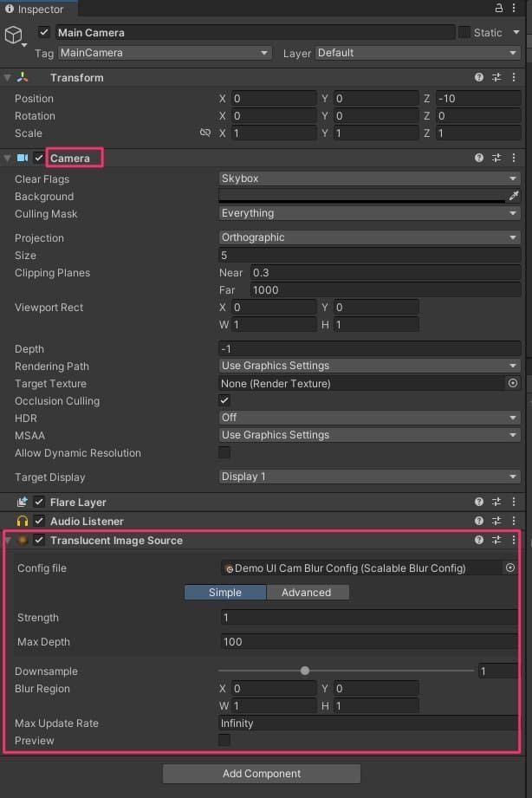Uncheck Occlusion Culling
The height and width of the screenshot is (798, 532).
[x=224, y=400]
